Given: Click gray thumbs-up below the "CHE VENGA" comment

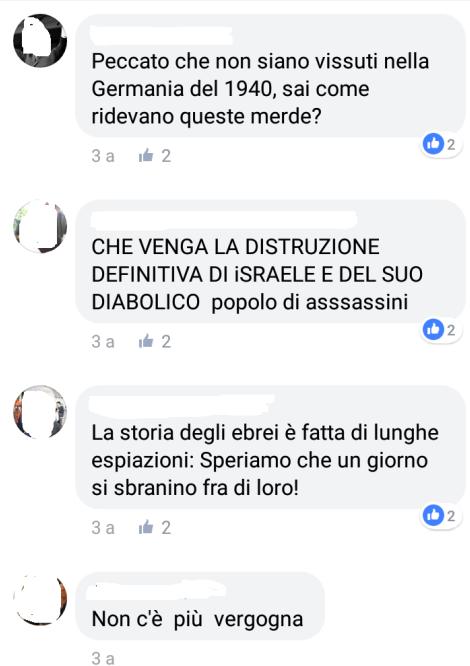Looking at the screenshot, I should [x=146, y=341].
